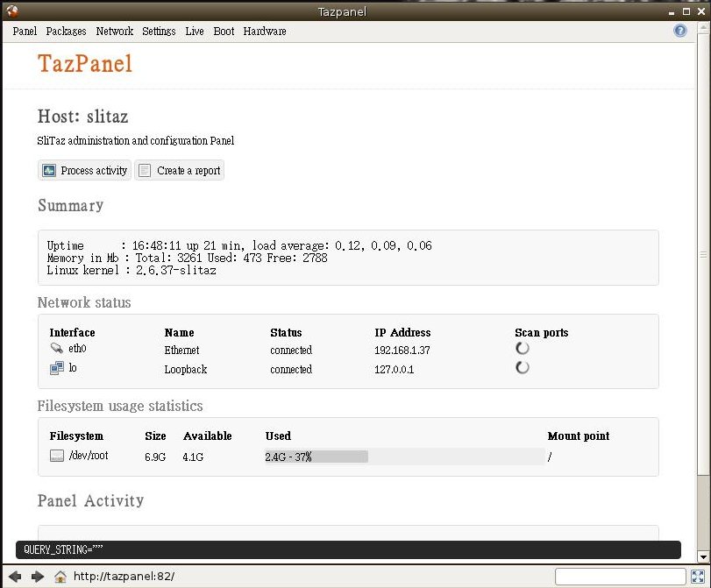Click the browser forward arrow
711x588 pixels.
click(38, 576)
